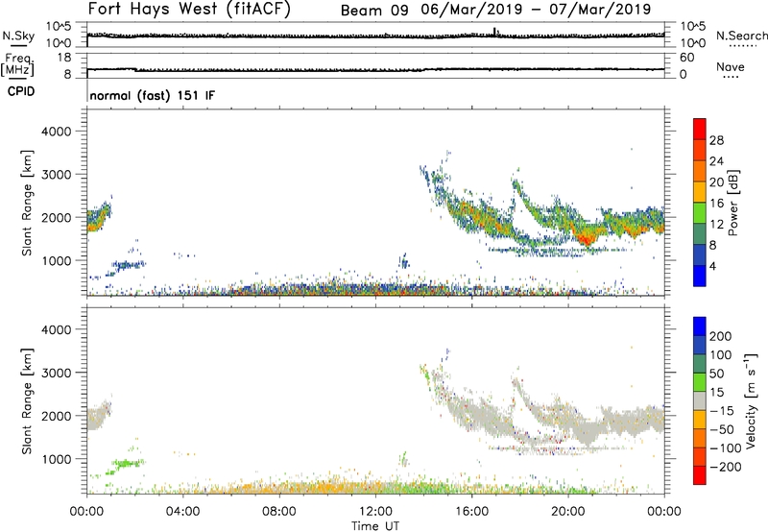Click the '4000' tick on the power panel
This screenshot has height=532, width=768.
tap(57, 132)
